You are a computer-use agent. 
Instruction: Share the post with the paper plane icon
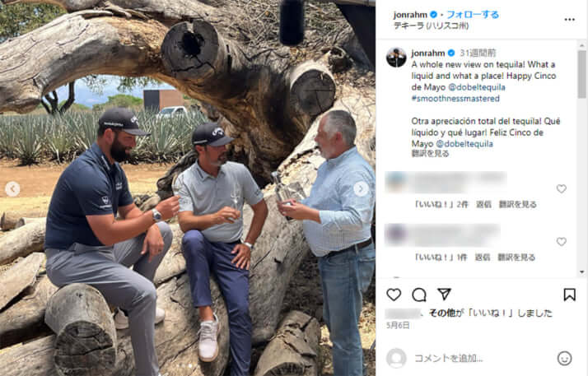click(x=445, y=294)
